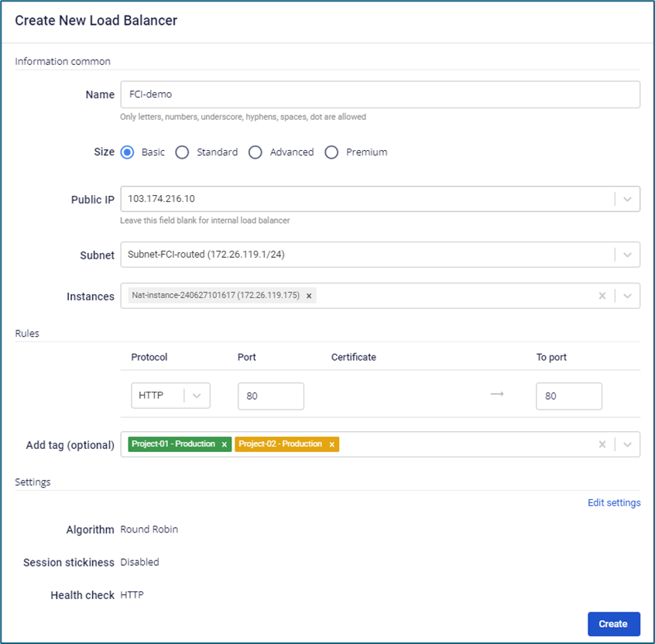Image resolution: width=655 pixels, height=644 pixels.
Task: Remove the Project-02 - Production tag
Action: [x=331, y=444]
